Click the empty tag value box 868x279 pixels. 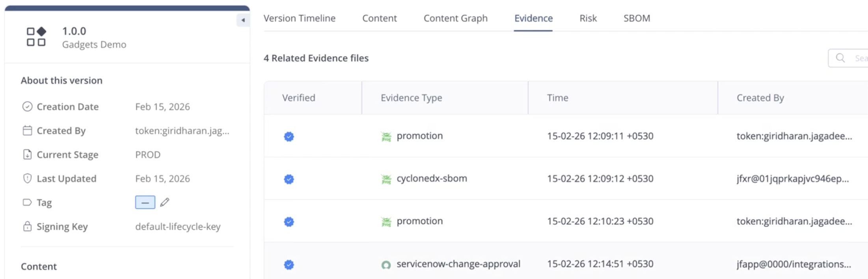145,202
